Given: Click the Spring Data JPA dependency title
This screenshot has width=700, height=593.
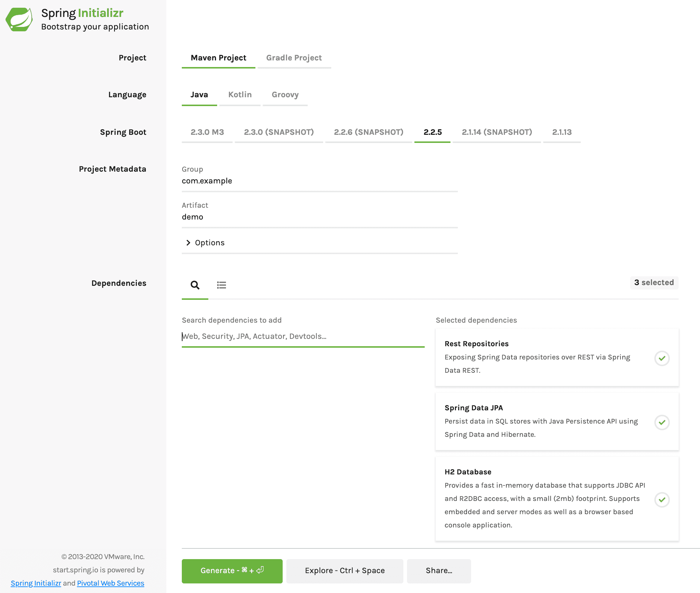Looking at the screenshot, I should coord(474,408).
